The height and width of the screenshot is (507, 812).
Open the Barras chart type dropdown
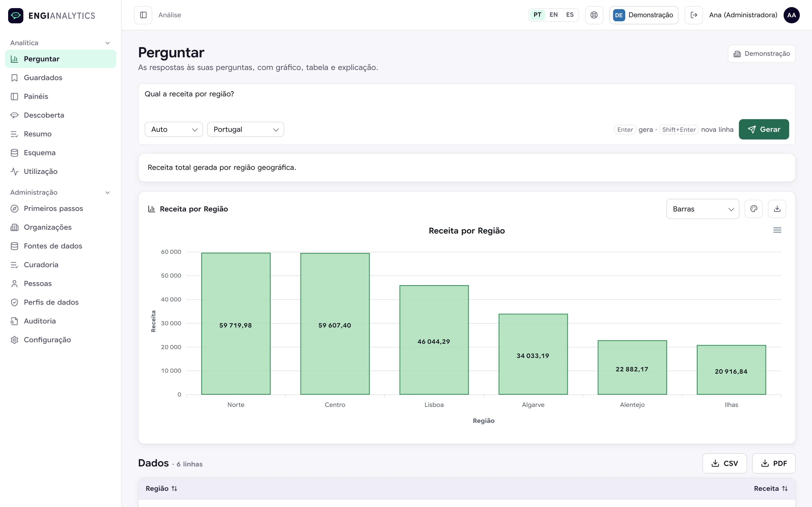(703, 209)
